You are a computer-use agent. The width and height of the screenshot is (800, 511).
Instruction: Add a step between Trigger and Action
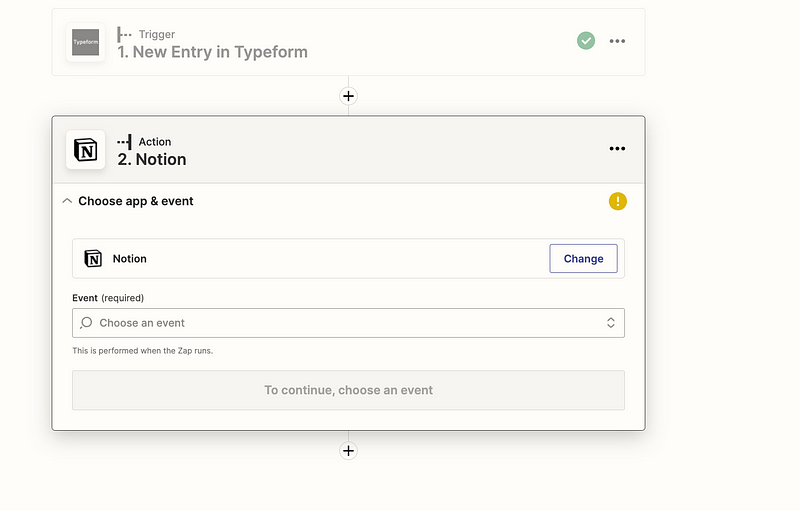(x=348, y=96)
